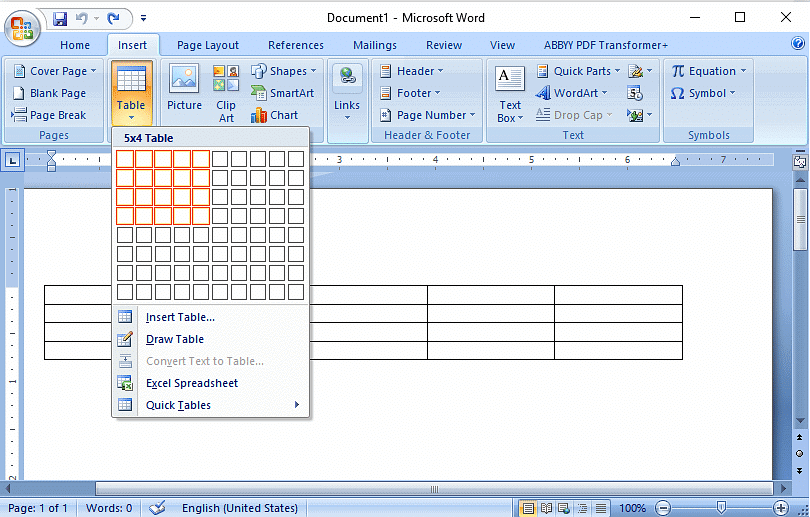This screenshot has height=517, width=810.
Task: Insert a Page Break
Action: (x=49, y=115)
